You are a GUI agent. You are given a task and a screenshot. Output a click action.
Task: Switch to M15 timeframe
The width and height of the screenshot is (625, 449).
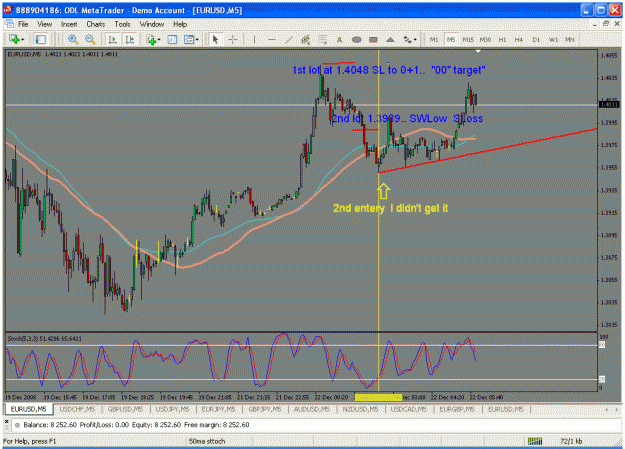point(468,39)
